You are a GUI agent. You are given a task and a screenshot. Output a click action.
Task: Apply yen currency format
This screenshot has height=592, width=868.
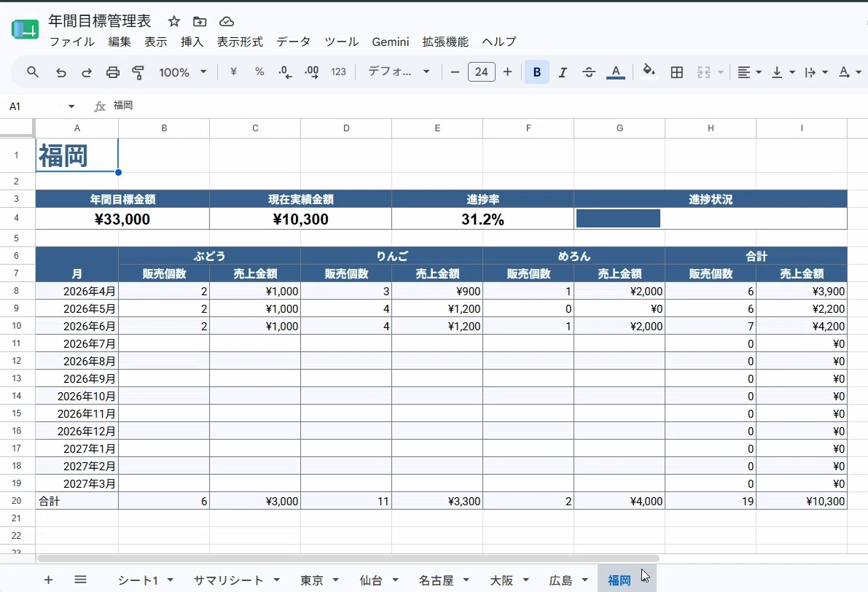click(x=234, y=72)
